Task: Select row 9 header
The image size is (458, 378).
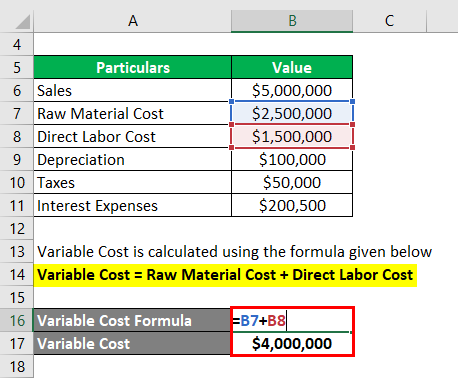Action: [17, 159]
